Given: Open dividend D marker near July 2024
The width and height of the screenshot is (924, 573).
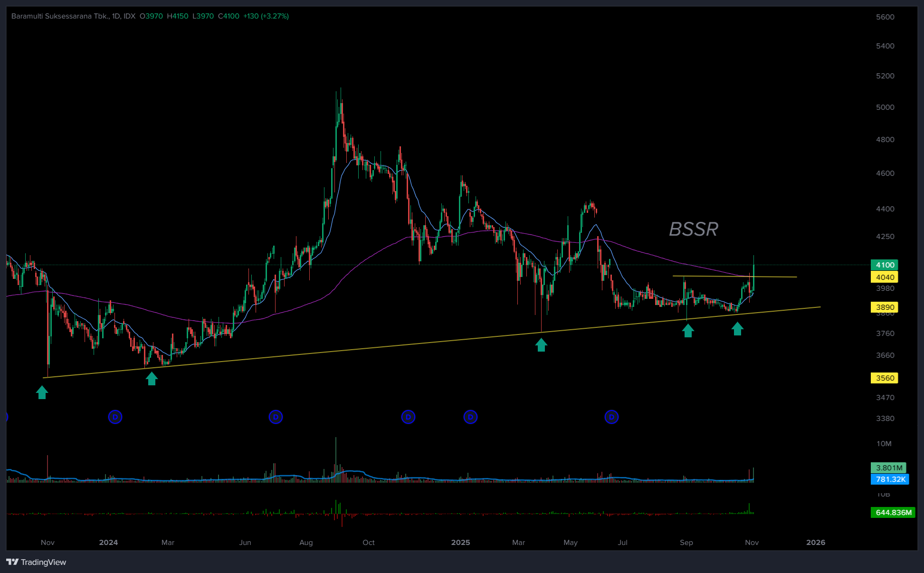Looking at the screenshot, I should (276, 417).
